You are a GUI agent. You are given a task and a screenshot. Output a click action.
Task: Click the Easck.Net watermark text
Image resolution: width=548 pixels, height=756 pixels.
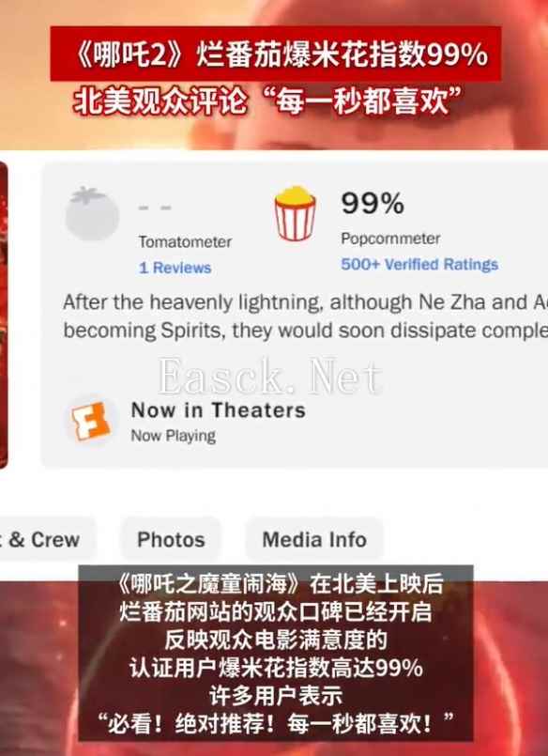coord(269,377)
